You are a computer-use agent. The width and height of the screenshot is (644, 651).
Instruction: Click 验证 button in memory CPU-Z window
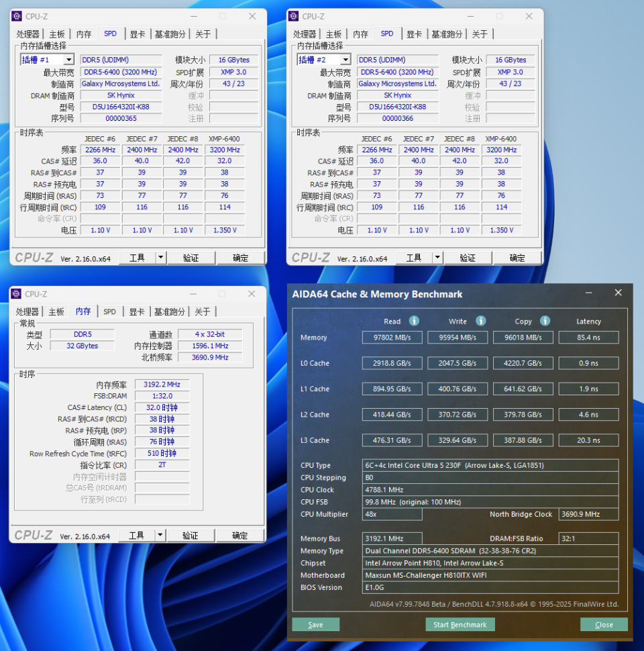pos(191,535)
